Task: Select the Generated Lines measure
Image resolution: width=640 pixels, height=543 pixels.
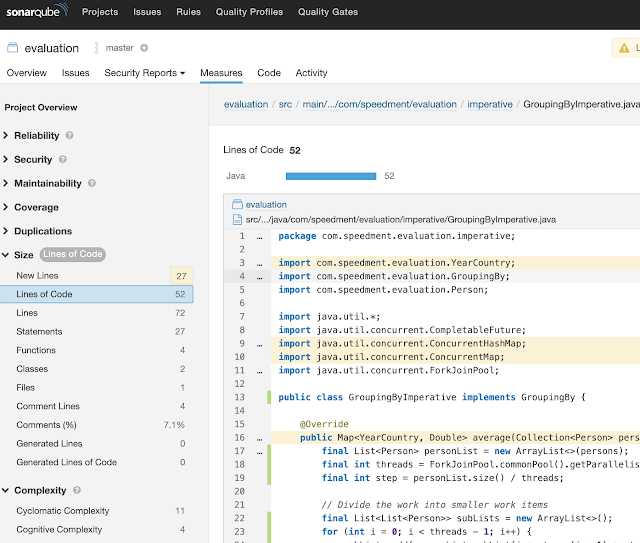Action: [x=96, y=443]
